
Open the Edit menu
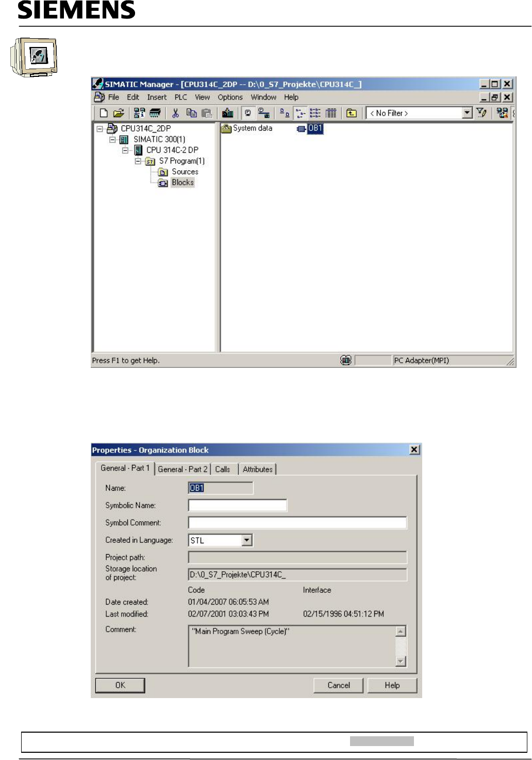coord(133,97)
